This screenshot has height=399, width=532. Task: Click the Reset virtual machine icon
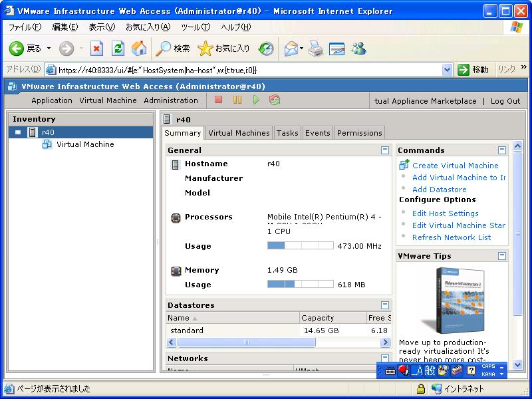point(275,100)
